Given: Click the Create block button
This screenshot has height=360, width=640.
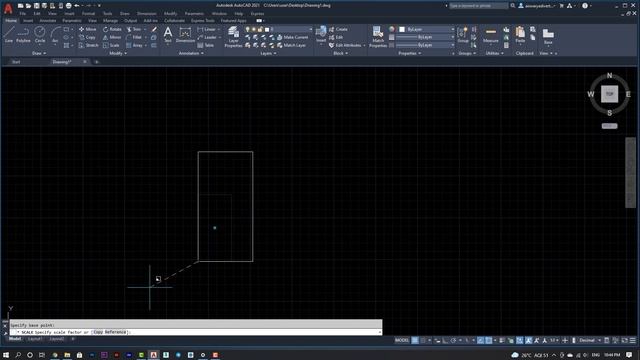Looking at the screenshot, I should 338,29.
